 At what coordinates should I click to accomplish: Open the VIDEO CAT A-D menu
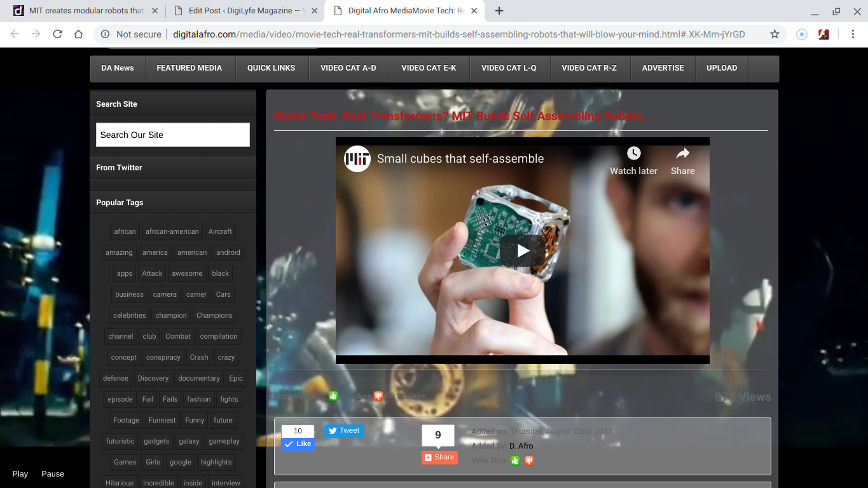tap(348, 68)
